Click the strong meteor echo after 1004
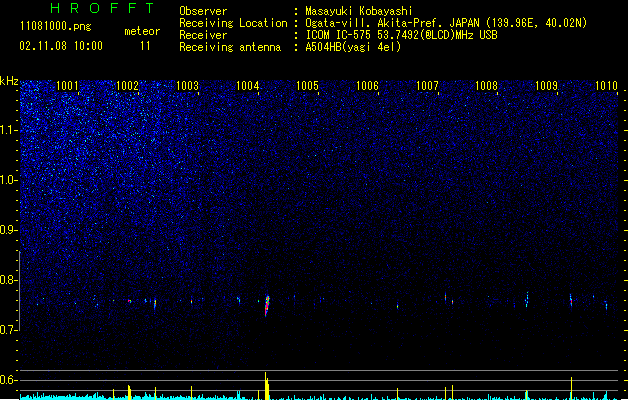 [267, 306]
